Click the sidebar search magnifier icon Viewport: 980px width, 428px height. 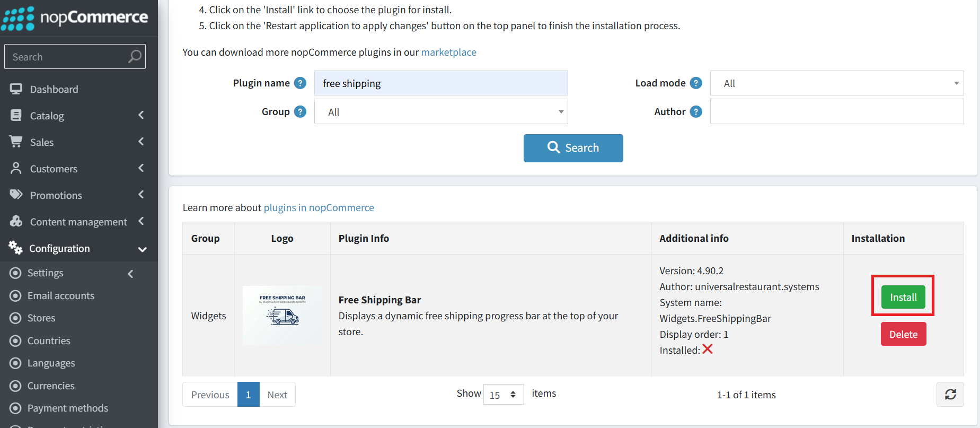(x=135, y=56)
